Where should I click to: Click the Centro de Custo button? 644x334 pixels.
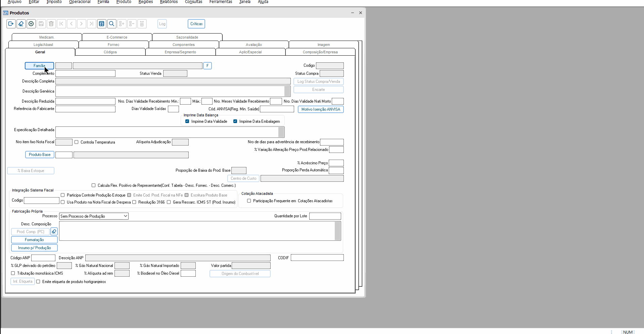click(x=243, y=178)
